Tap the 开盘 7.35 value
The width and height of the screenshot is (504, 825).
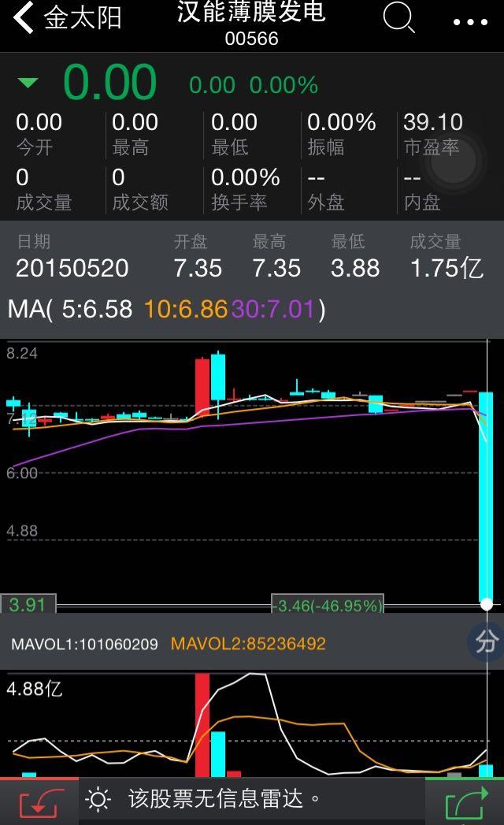[198, 269]
